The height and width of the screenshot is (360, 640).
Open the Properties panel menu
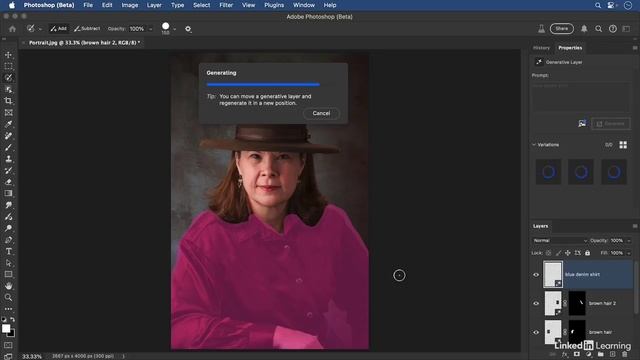click(635, 48)
